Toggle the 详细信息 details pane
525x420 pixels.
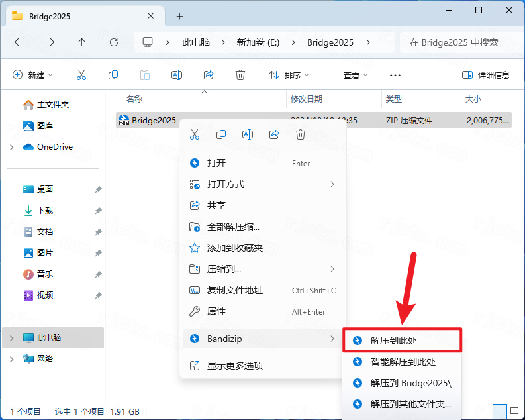point(486,75)
